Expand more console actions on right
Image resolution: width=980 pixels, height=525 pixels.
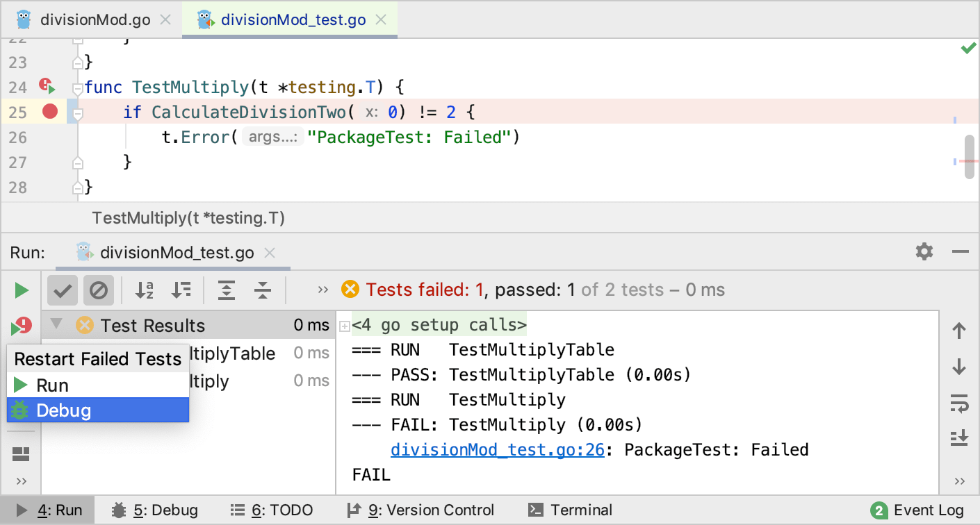coord(960,481)
